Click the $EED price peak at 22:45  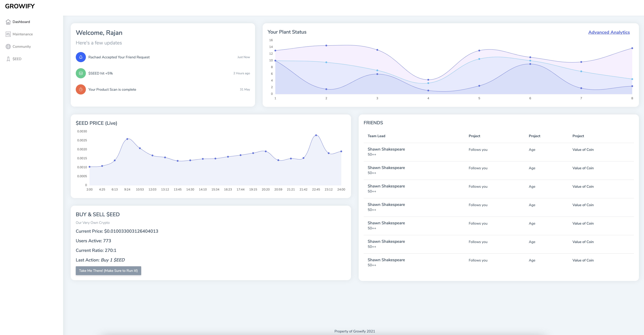point(316,135)
